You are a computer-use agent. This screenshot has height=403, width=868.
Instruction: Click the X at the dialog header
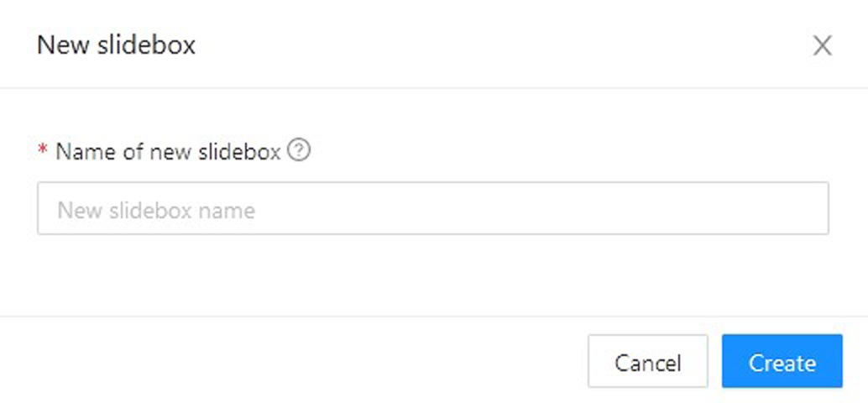tap(822, 45)
